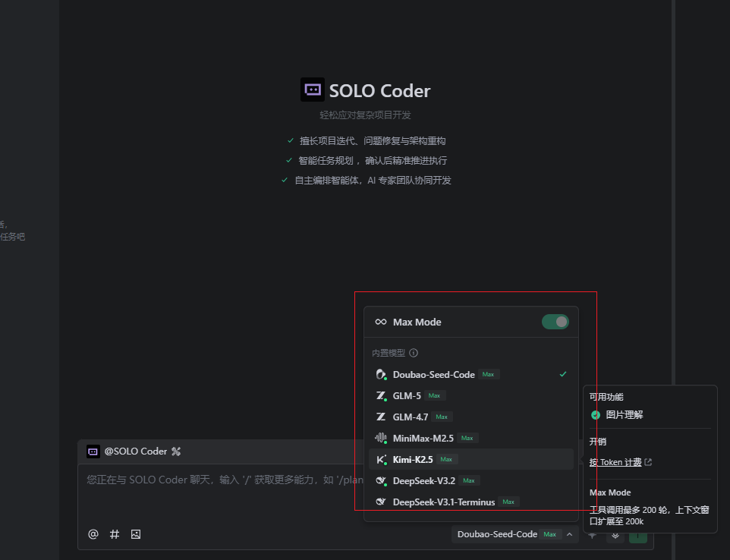The height and width of the screenshot is (560, 730).
Task: Click the # context icon in the chat toolbar
Action: 115,534
